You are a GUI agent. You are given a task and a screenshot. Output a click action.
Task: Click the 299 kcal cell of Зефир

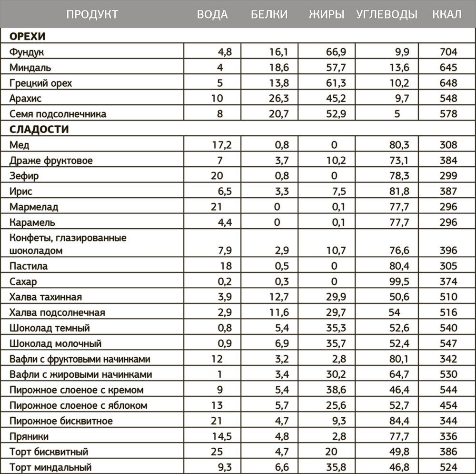(448, 176)
